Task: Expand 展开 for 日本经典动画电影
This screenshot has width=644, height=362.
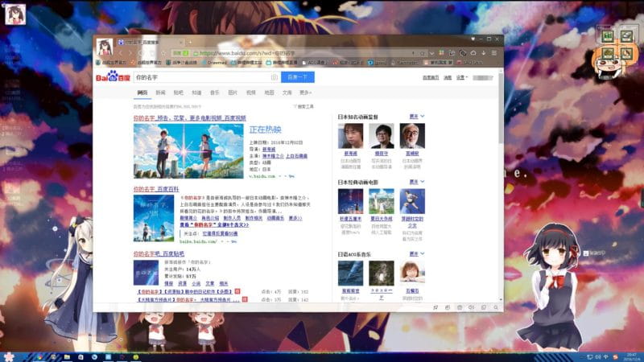Action: click(416, 182)
